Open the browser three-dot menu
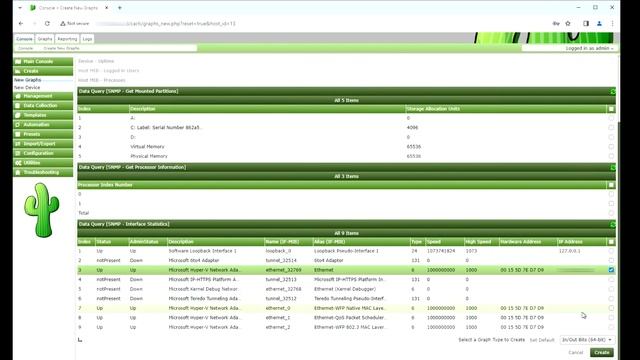This screenshot has height=360, width=640. click(612, 24)
